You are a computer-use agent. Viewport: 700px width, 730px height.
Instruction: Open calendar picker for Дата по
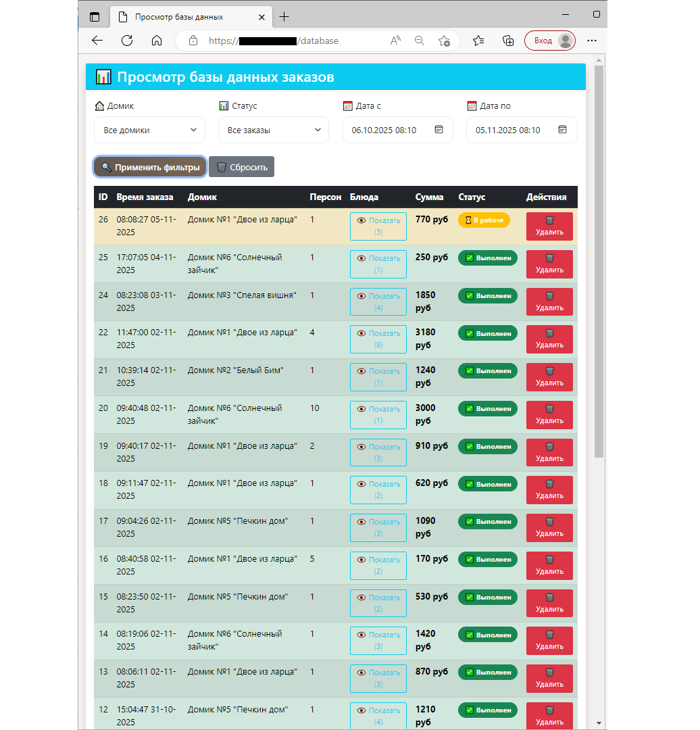[x=562, y=129]
